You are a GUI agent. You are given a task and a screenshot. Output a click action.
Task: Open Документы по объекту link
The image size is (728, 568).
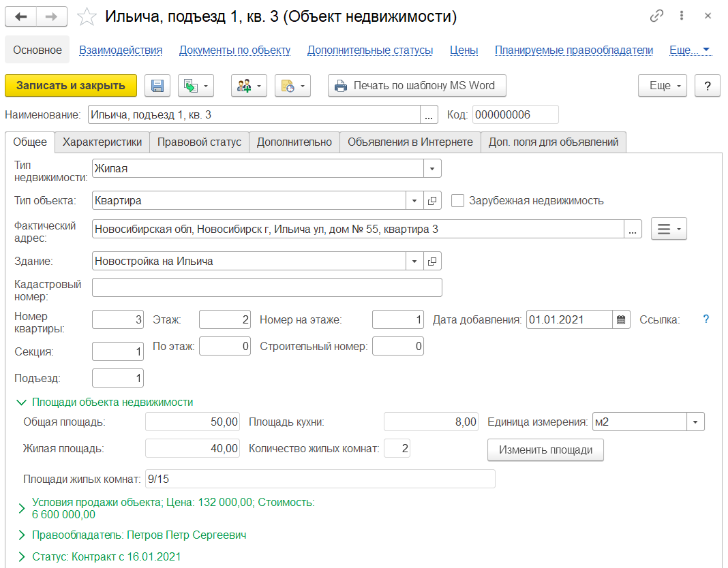click(x=235, y=50)
